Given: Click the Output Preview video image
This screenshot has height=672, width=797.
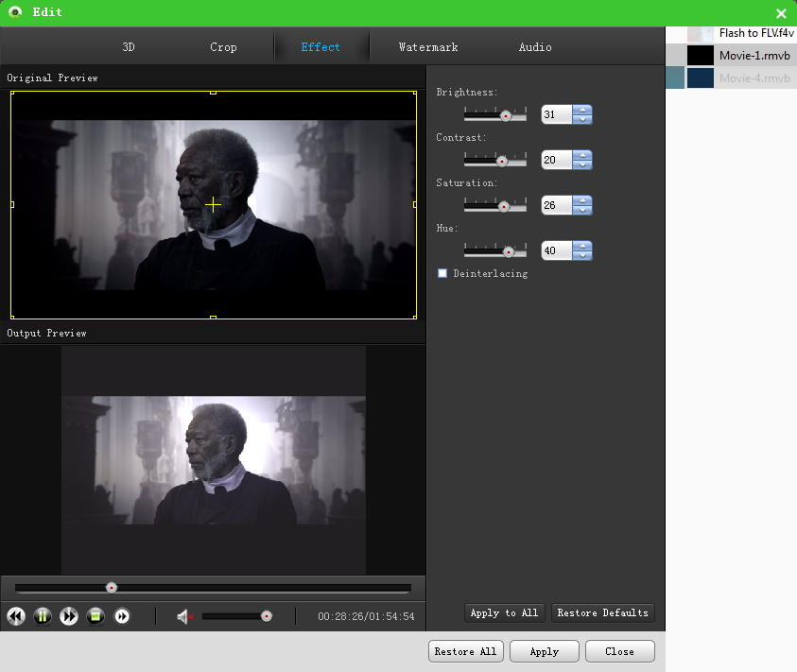Looking at the screenshot, I should click(214, 460).
